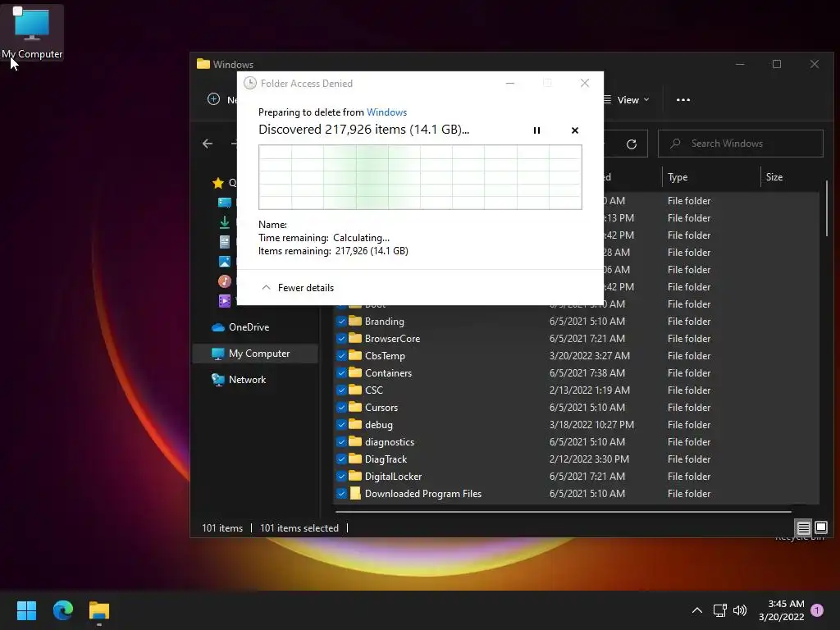Image resolution: width=840 pixels, height=630 pixels.
Task: Switch to details view layout icon
Action: 804,527
